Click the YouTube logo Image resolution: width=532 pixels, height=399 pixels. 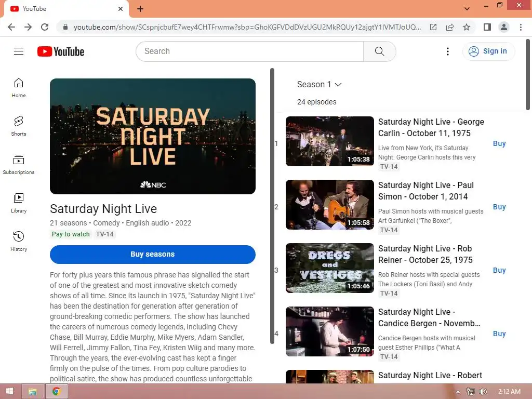click(x=61, y=51)
